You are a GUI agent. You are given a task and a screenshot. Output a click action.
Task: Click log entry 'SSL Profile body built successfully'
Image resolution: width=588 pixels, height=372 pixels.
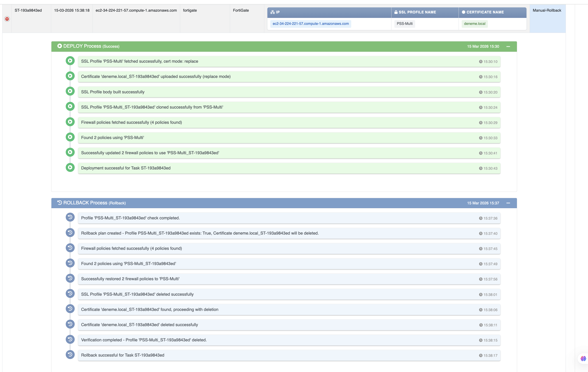point(289,92)
